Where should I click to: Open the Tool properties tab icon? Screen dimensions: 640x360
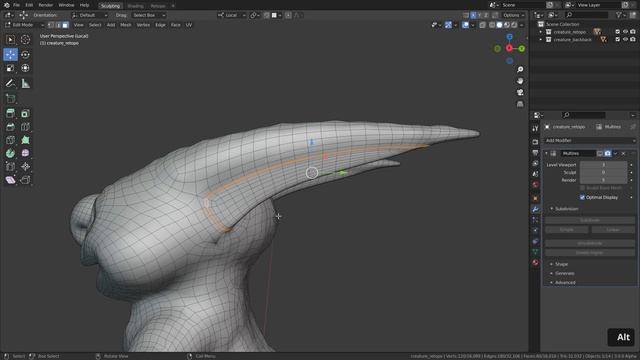(535, 129)
